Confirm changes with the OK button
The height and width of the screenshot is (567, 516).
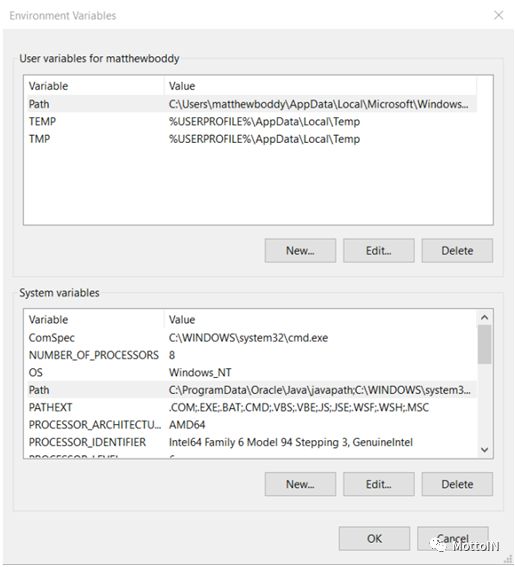(x=374, y=538)
